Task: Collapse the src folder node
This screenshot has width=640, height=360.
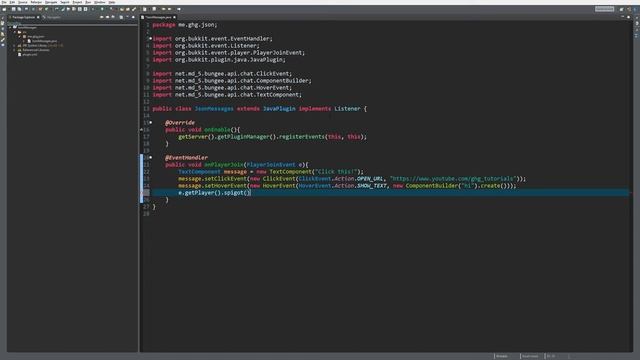Action: click(x=15, y=32)
